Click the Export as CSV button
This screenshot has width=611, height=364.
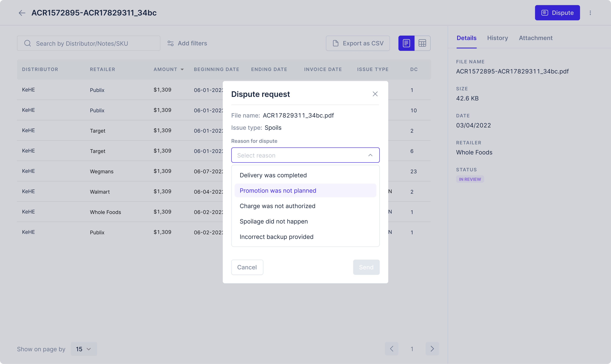357,43
